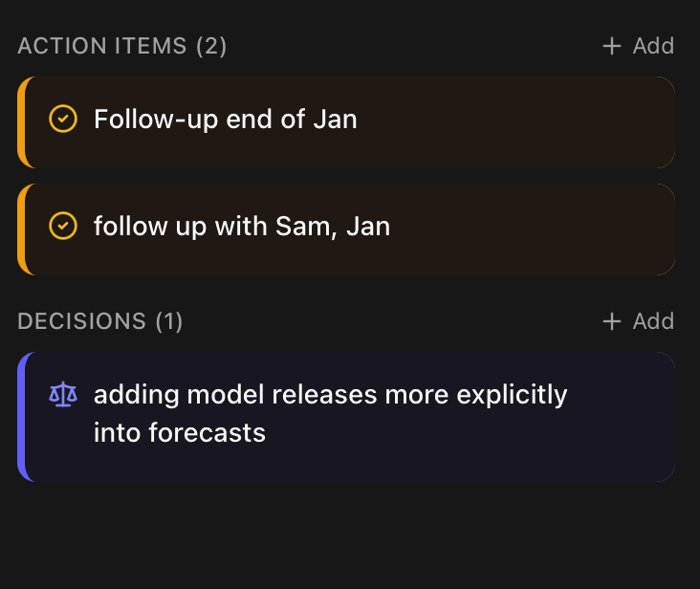Click orange accent bar on "Follow-up end of Jan"

tap(21, 122)
